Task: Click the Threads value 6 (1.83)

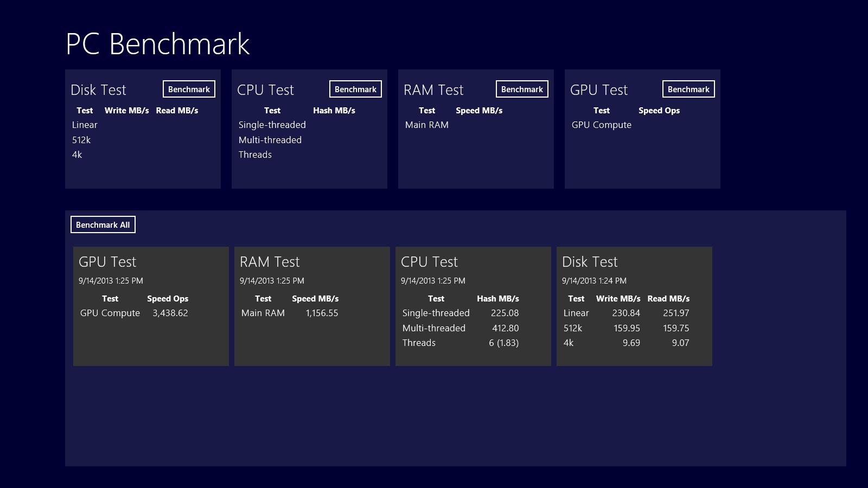Action: [x=503, y=343]
